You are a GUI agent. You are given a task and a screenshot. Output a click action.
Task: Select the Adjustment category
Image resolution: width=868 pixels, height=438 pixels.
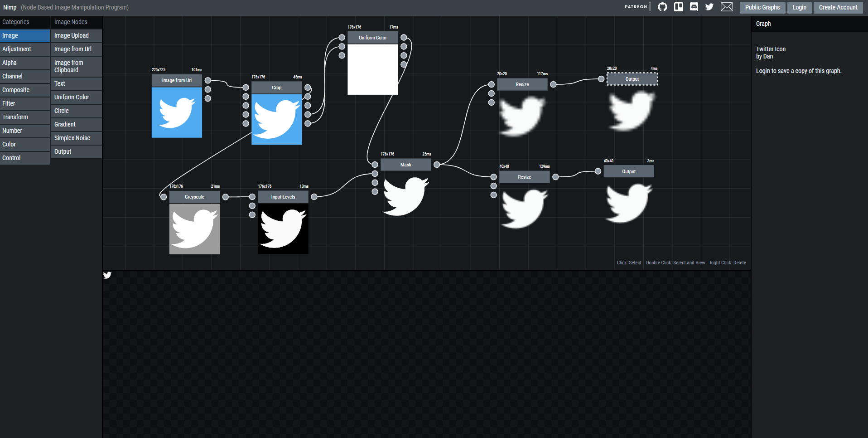click(25, 49)
